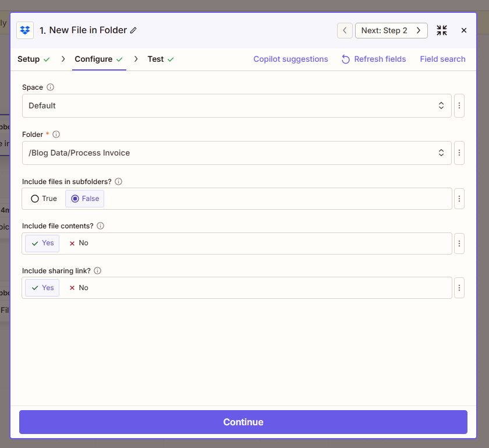Click the Refresh fields circular arrow icon
This screenshot has height=448, width=489.
point(345,59)
